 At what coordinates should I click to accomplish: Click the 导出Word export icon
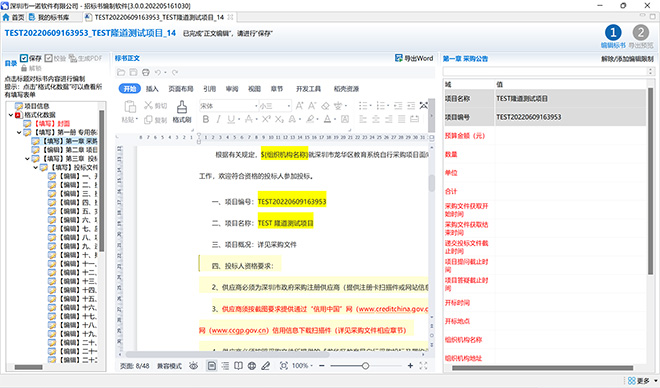click(399, 58)
